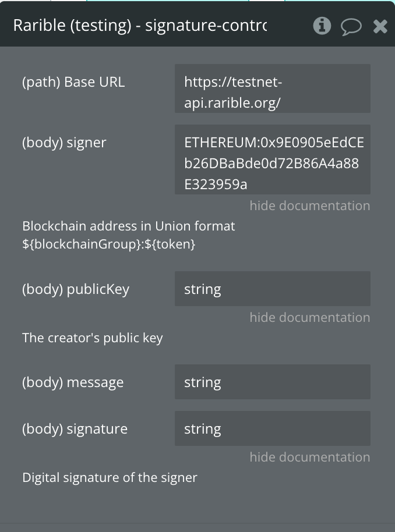Image resolution: width=395 pixels, height=532 pixels.
Task: Select "Digital signature of the signer" text
Action: (x=110, y=478)
